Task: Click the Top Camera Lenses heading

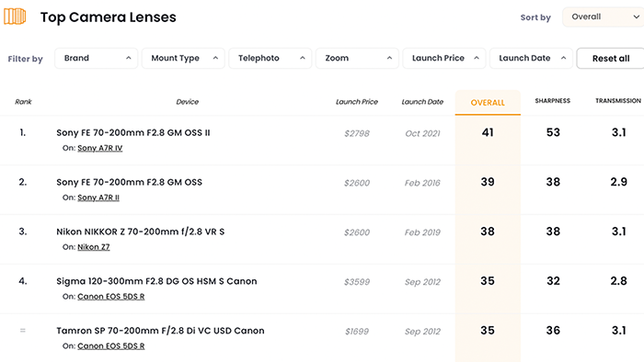Action: 108,17
